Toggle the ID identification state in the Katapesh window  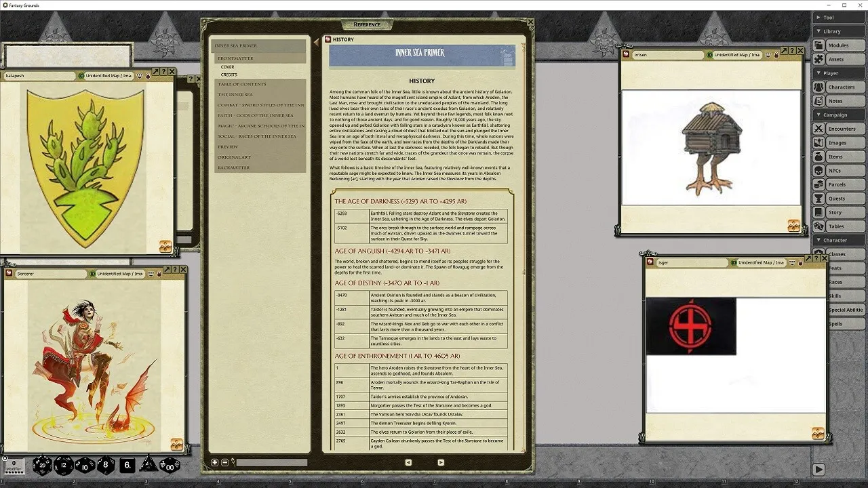click(x=81, y=76)
